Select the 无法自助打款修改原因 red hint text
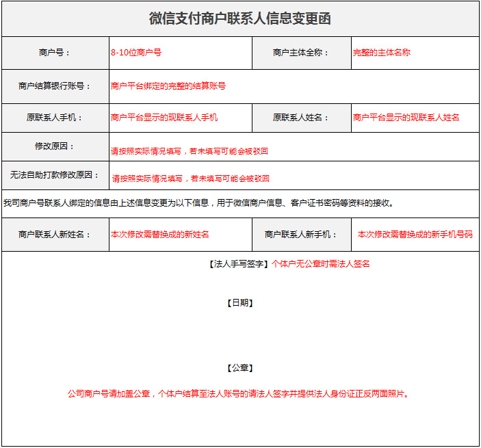 coord(190,179)
